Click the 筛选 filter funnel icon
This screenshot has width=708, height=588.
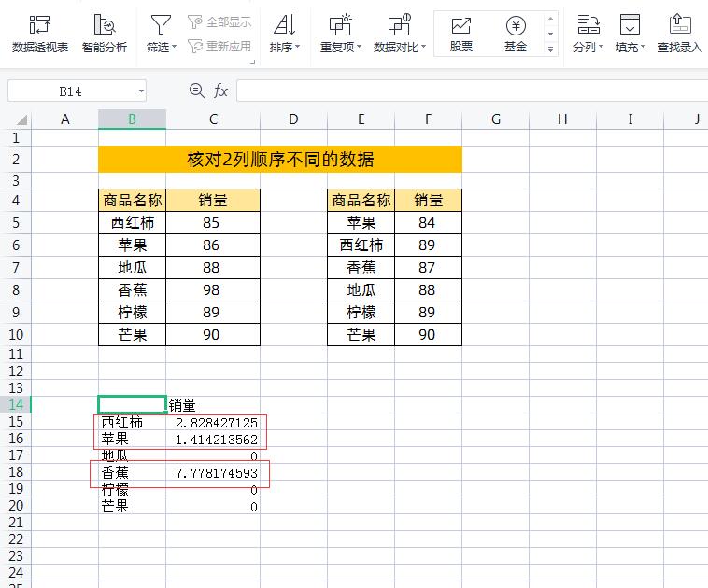coord(161,25)
